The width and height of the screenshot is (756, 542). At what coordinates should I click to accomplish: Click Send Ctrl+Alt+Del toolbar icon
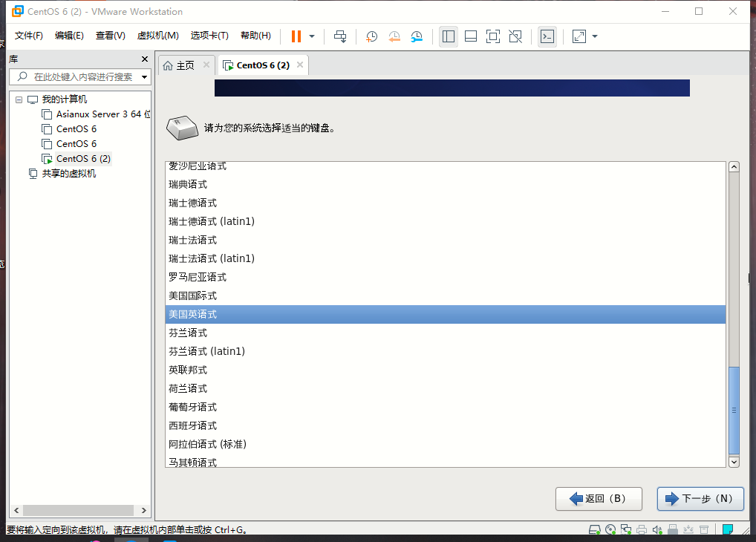340,36
